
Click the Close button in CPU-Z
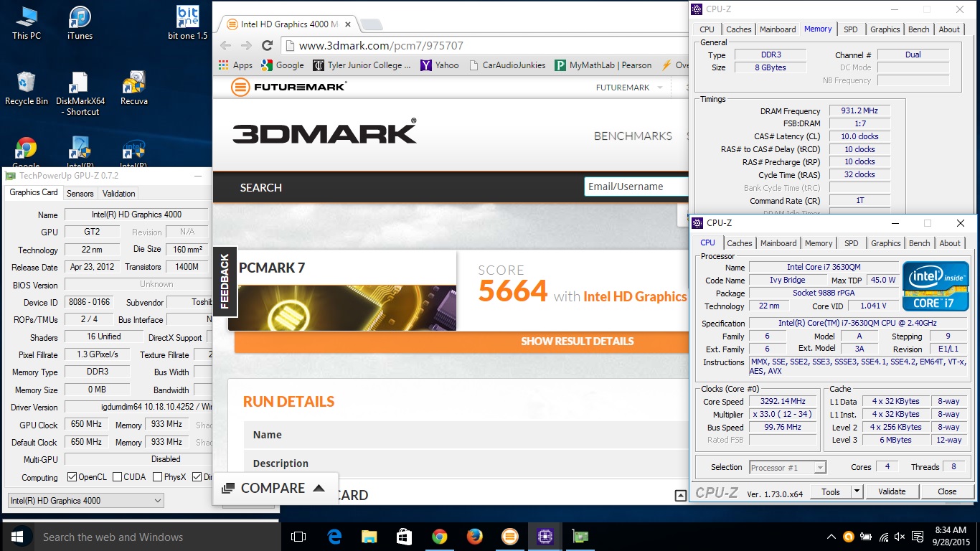(x=947, y=491)
